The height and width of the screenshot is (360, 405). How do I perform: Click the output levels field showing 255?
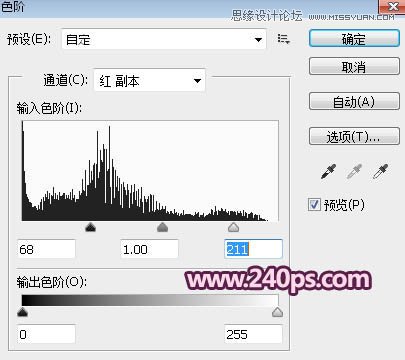253,334
